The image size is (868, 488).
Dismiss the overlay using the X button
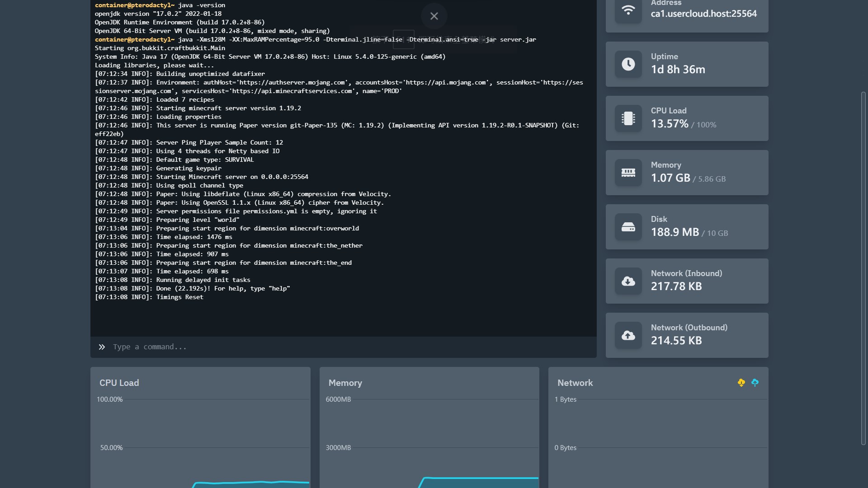(x=434, y=16)
